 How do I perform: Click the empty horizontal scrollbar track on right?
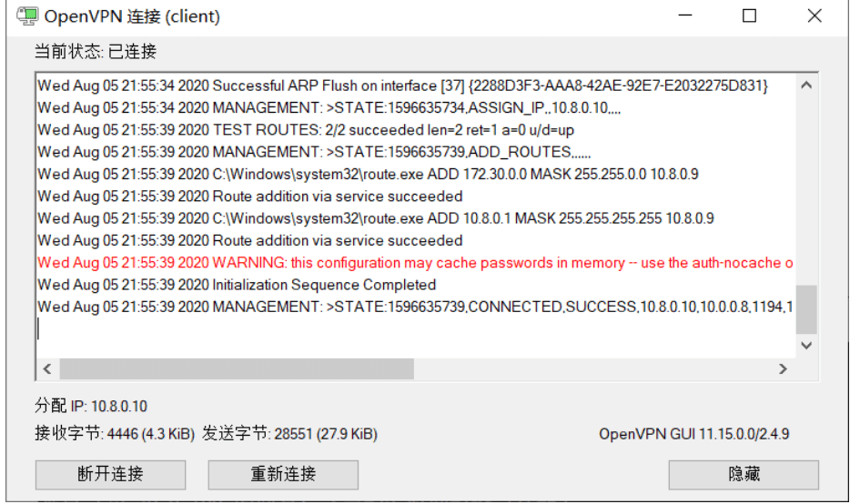593,369
